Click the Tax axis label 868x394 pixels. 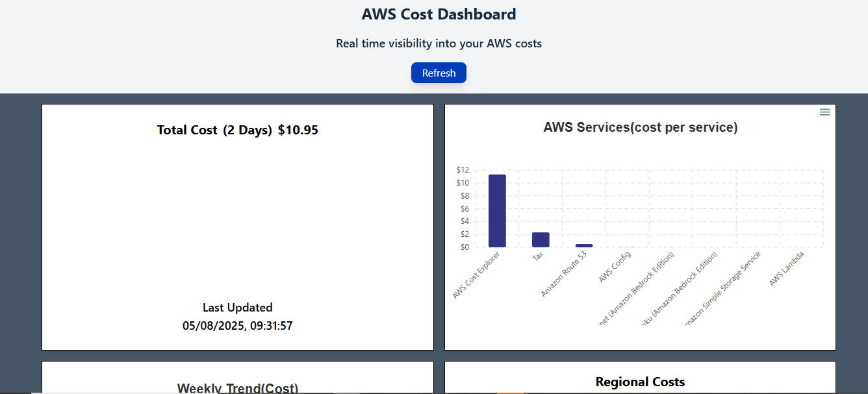(538, 256)
